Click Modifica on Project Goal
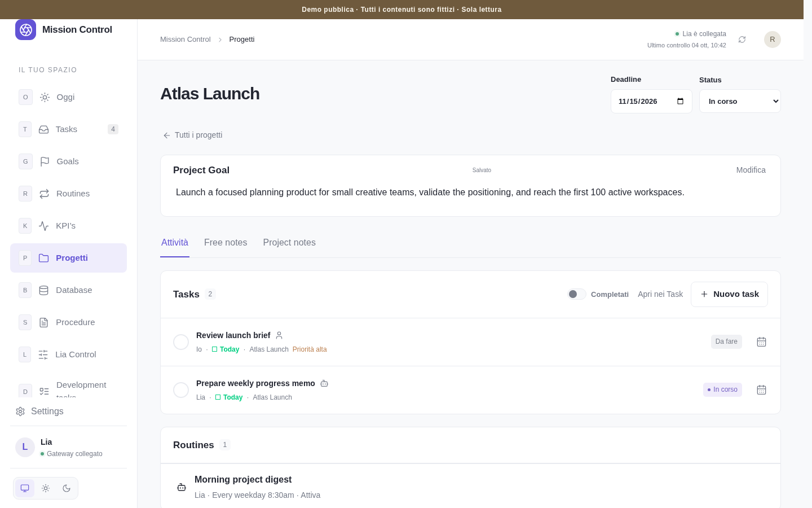812x508 pixels. [x=751, y=170]
